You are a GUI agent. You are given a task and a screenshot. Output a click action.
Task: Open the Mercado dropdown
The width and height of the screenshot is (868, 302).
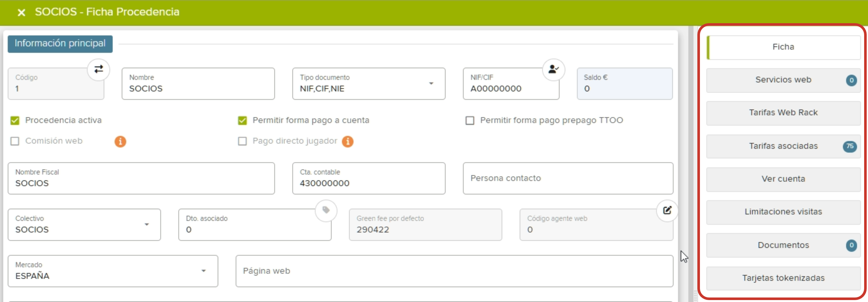click(113, 271)
